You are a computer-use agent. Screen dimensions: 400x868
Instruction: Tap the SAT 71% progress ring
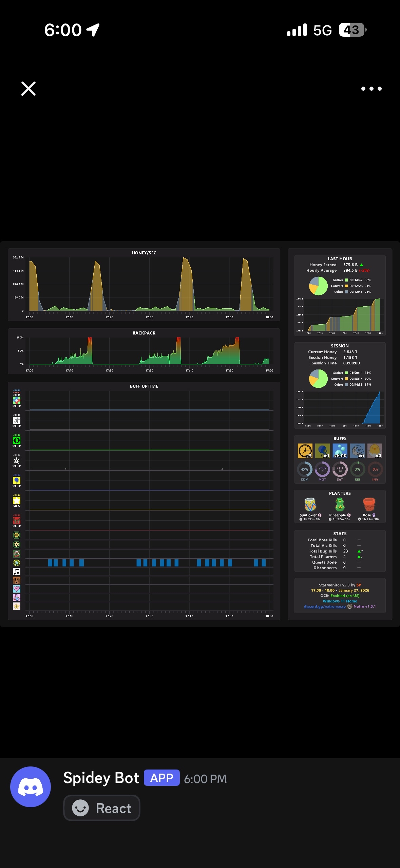340,469
